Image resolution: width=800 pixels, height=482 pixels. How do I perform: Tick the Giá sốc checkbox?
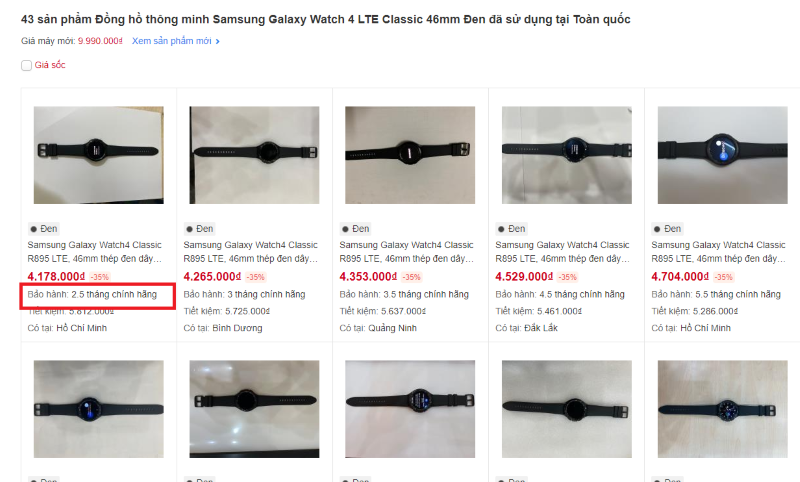click(x=27, y=65)
